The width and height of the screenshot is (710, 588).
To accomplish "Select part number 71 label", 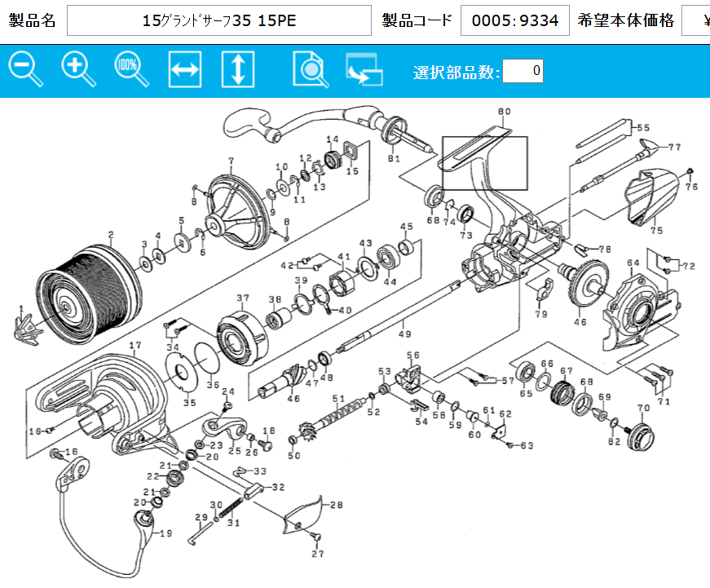I will 664,401.
